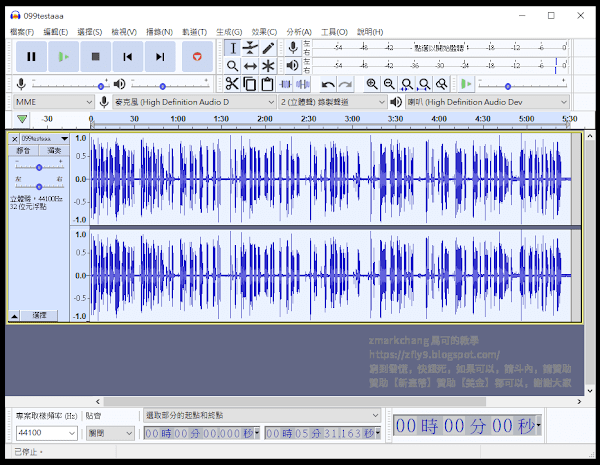This screenshot has width=600, height=465.
Task: Open the Edit (E) menu
Action: click(x=55, y=32)
